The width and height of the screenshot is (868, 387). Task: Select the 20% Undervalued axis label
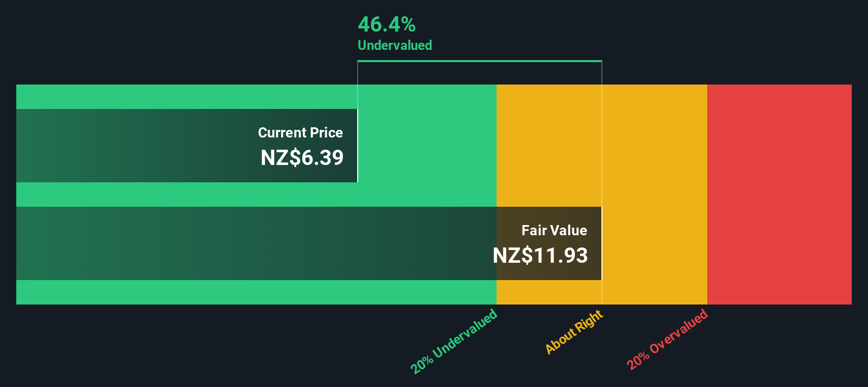[454, 341]
